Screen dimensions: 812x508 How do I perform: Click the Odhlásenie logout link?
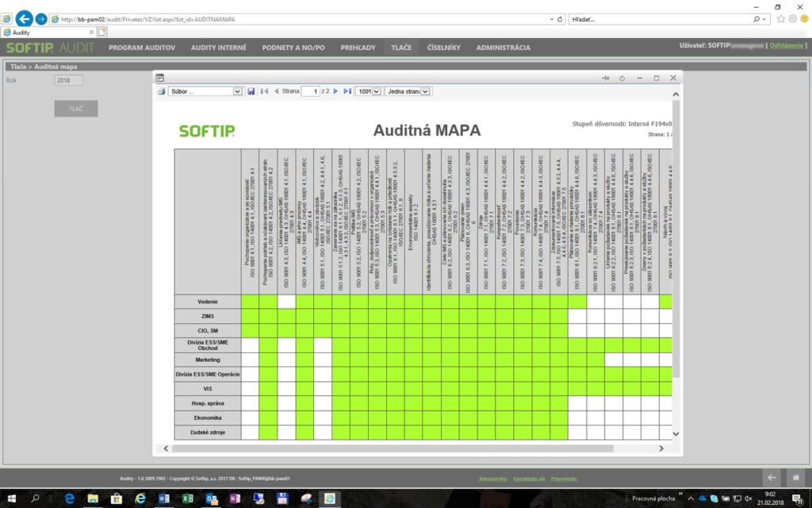point(787,45)
